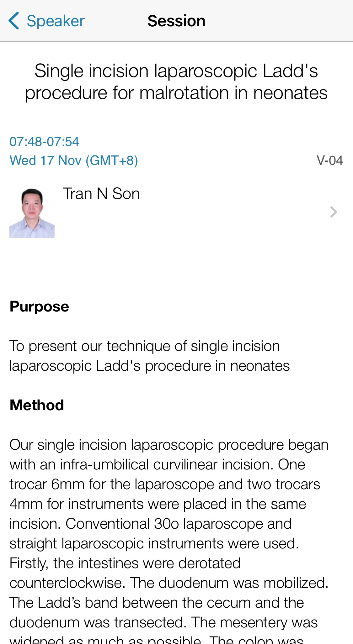Viewport: 353px width, 644px height.
Task: Tap the 07:48-07:54 time slot
Action: coord(44,142)
